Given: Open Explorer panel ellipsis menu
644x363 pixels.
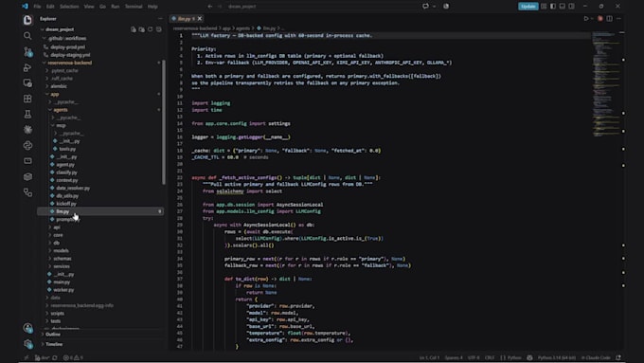Looking at the screenshot, I should pyautogui.click(x=160, y=19).
